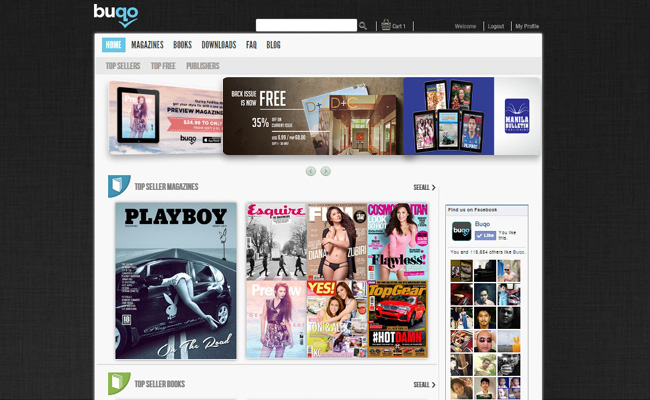Click the Logout link

pyautogui.click(x=495, y=26)
